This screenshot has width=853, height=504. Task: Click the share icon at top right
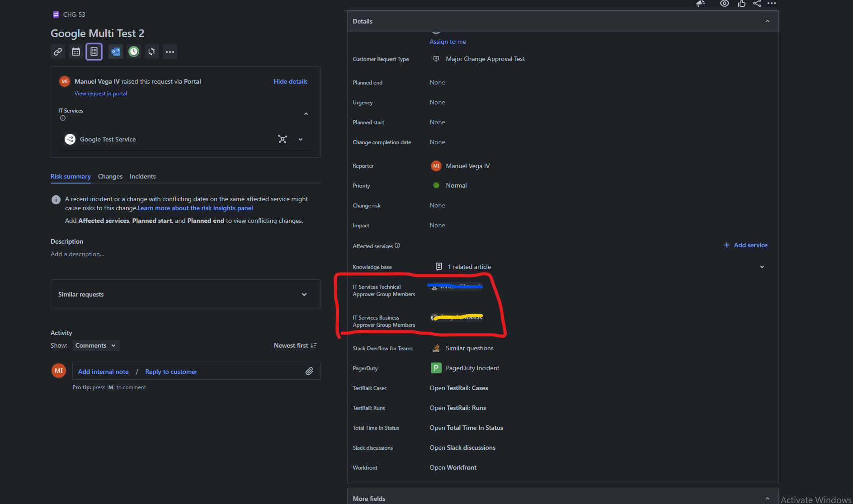click(x=757, y=4)
